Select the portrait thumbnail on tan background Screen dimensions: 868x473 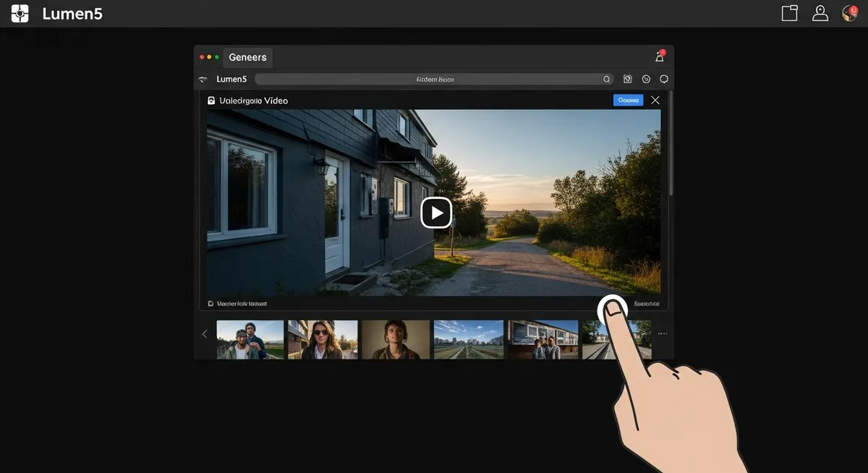point(396,340)
